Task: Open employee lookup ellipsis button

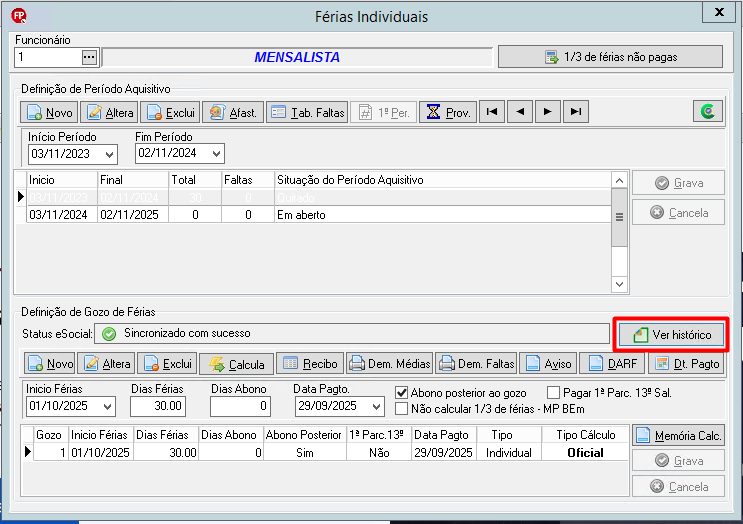Action: coord(89,57)
